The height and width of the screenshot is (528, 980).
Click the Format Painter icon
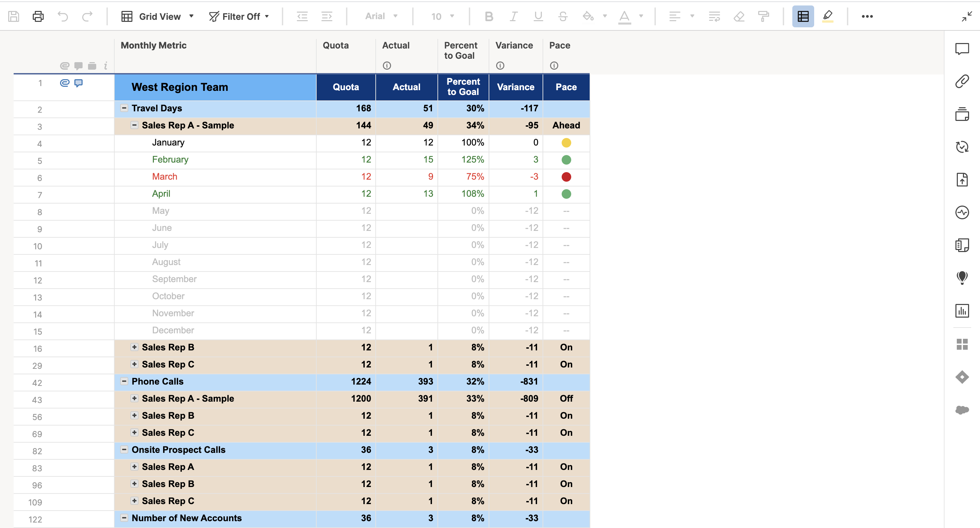click(763, 16)
